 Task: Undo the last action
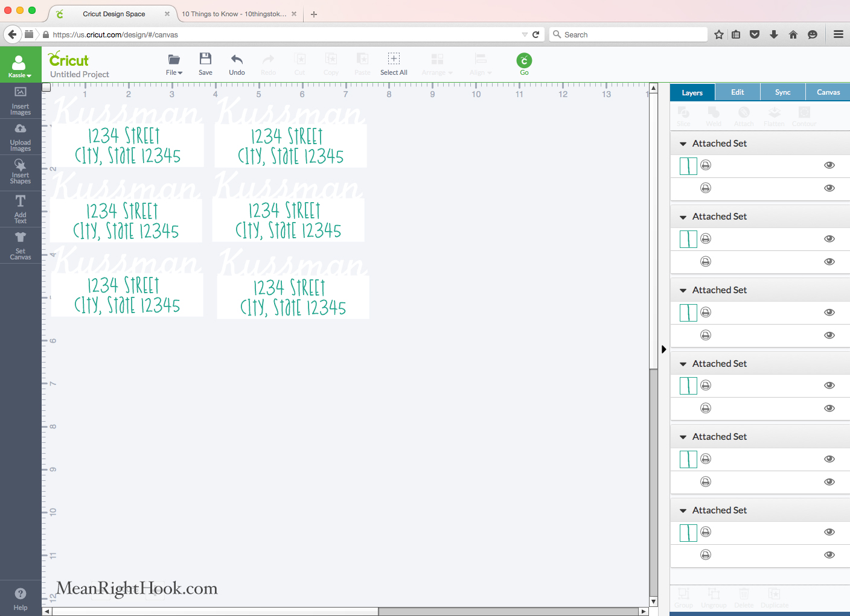[x=237, y=64]
